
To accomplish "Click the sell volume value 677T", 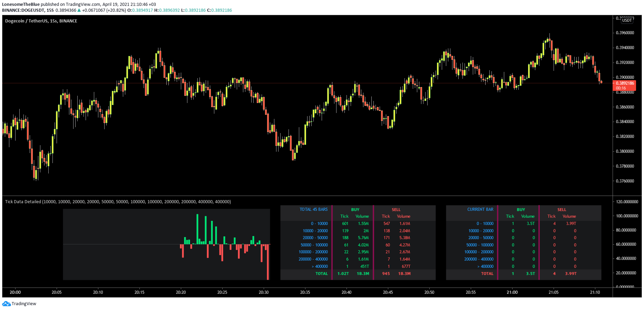I will (x=406, y=266).
